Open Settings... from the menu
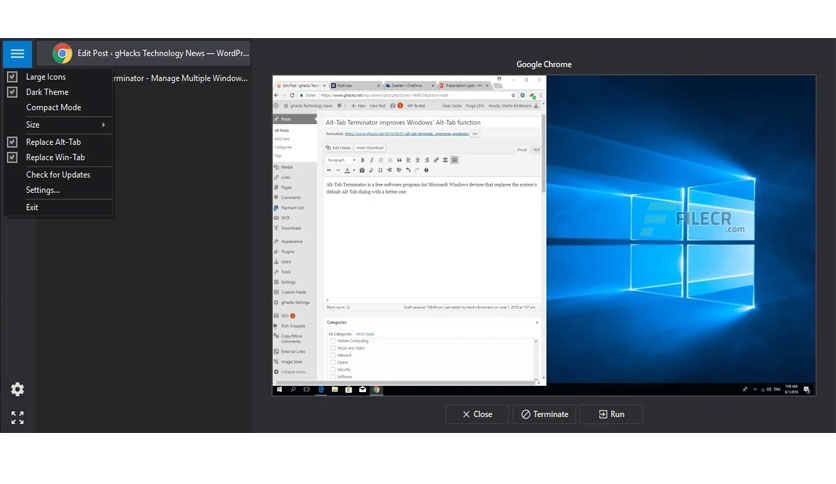This screenshot has width=836, height=484. coord(43,190)
